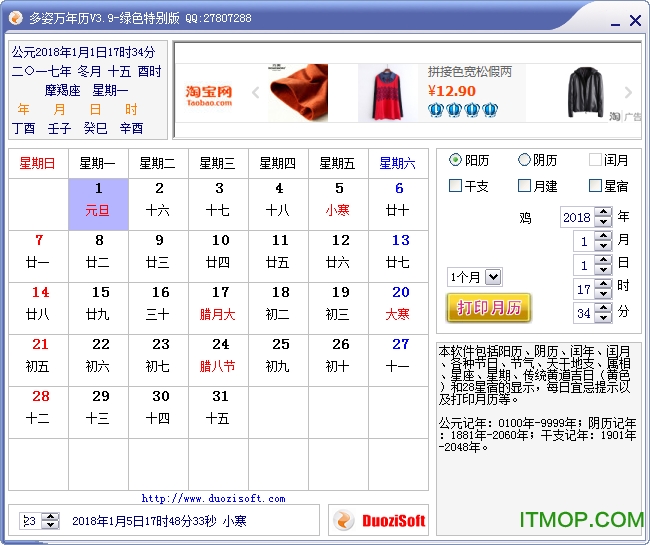Open the black jacket ad thumbnail
The height and width of the screenshot is (545, 650).
(585, 92)
